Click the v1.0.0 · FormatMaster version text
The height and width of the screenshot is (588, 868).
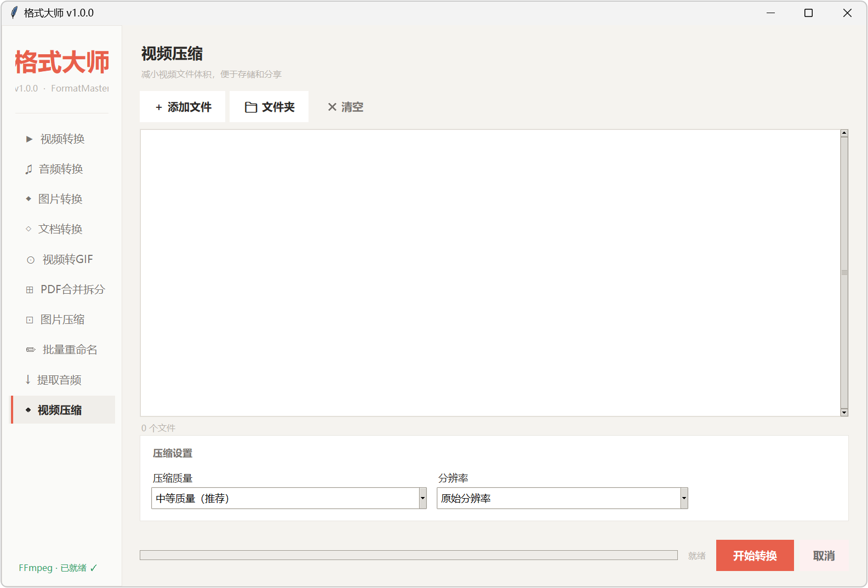pos(62,88)
